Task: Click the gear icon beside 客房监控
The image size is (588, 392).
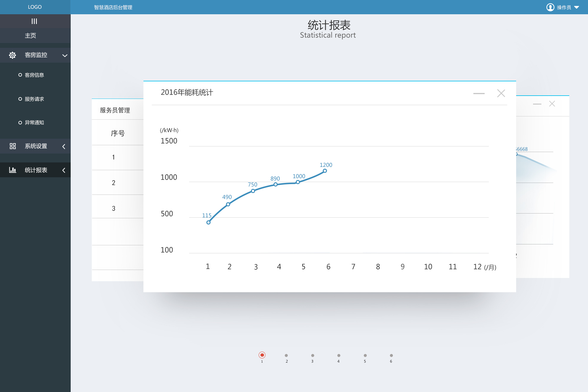Action: (12, 55)
